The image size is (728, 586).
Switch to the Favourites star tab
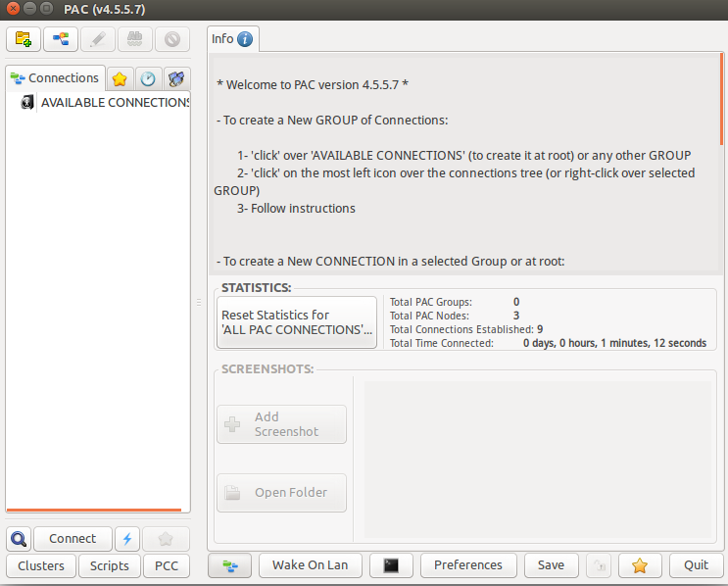coord(120,79)
